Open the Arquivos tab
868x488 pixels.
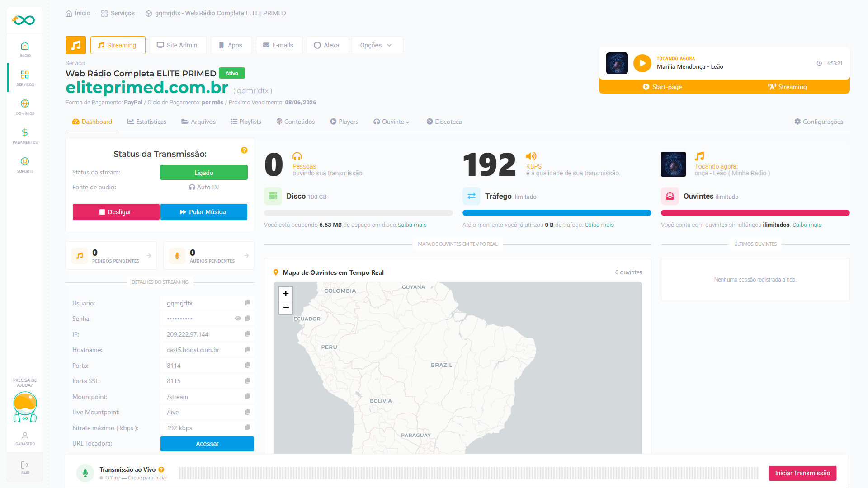(x=198, y=122)
